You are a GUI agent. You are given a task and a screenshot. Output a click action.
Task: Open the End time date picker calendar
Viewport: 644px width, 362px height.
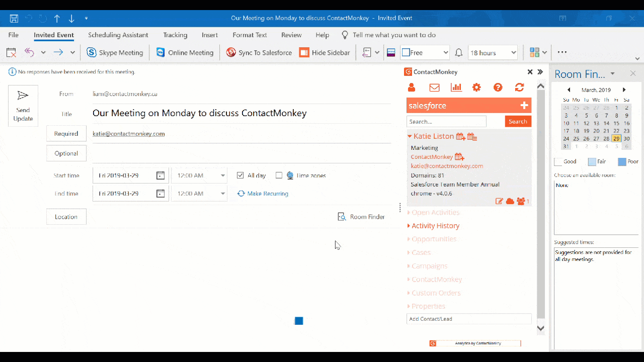coord(160,194)
